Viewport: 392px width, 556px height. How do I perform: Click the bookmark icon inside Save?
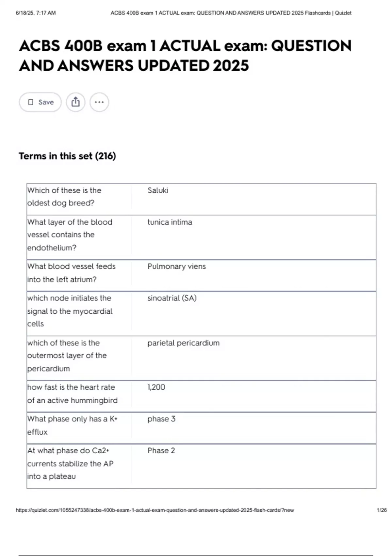point(31,102)
